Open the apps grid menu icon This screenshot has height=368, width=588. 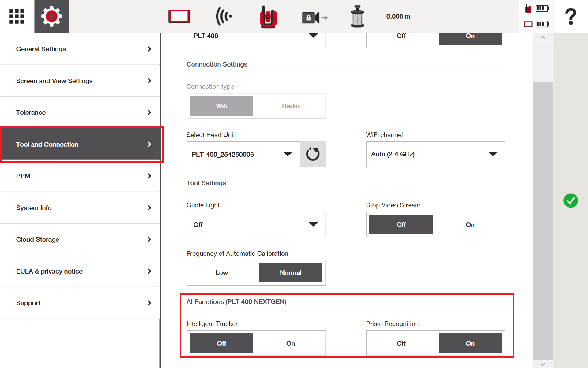(x=17, y=16)
